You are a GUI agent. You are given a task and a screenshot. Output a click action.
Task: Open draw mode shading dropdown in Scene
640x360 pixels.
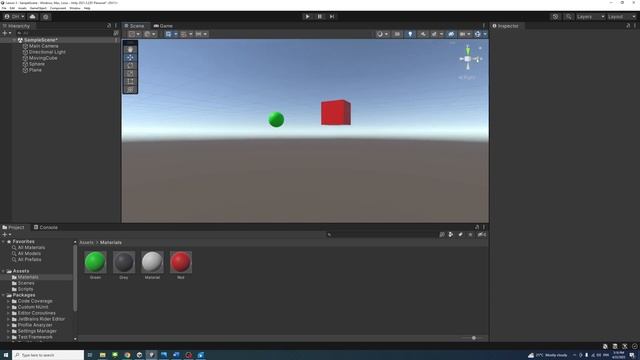pos(382,34)
